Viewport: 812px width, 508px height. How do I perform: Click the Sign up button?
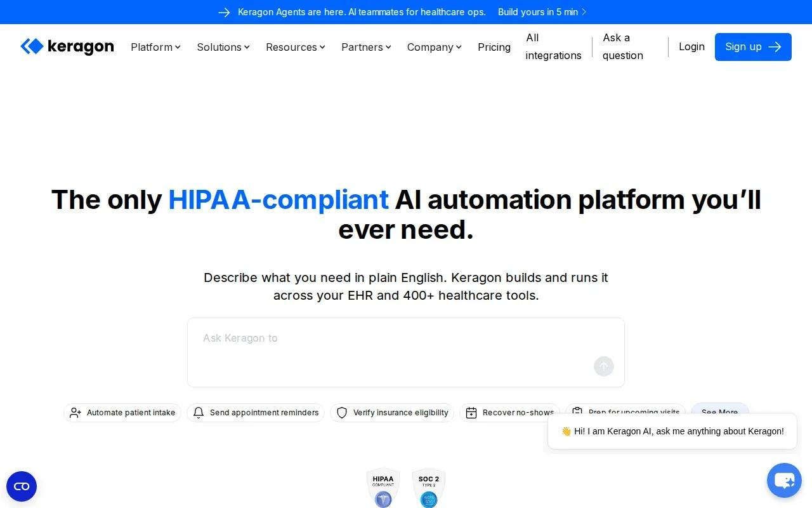pyautogui.click(x=753, y=47)
